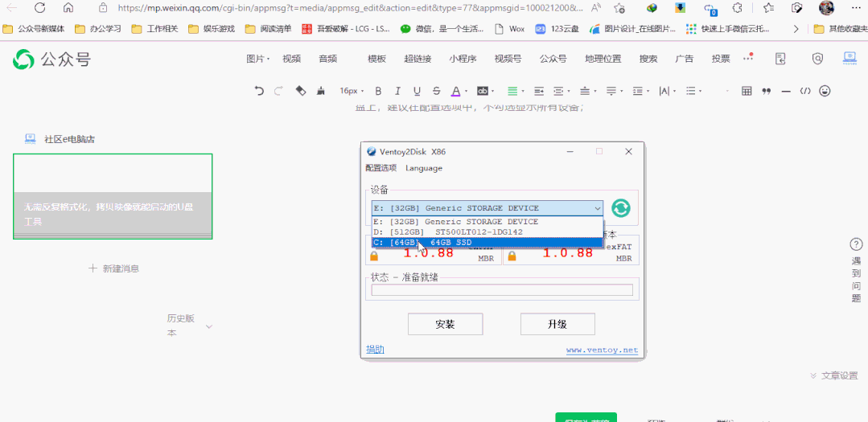Screen dimensions: 868x422
Task: Undo the last edit in the editor toolbar
Action: click(259, 92)
